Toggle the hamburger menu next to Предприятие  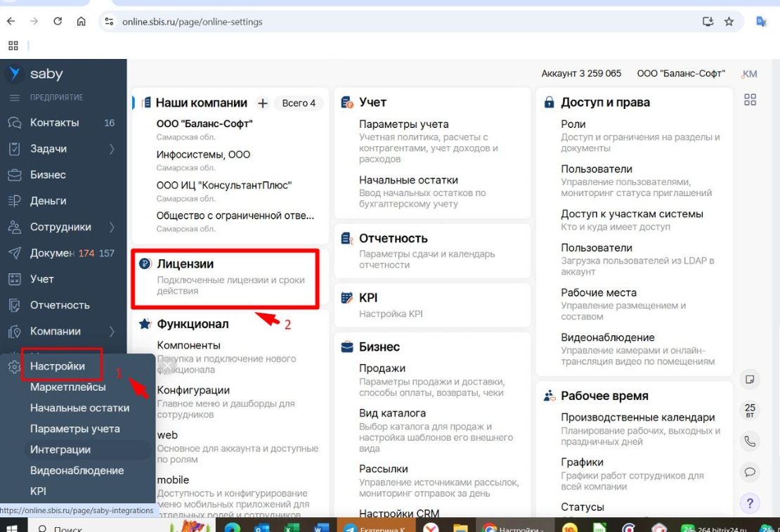click(15, 98)
